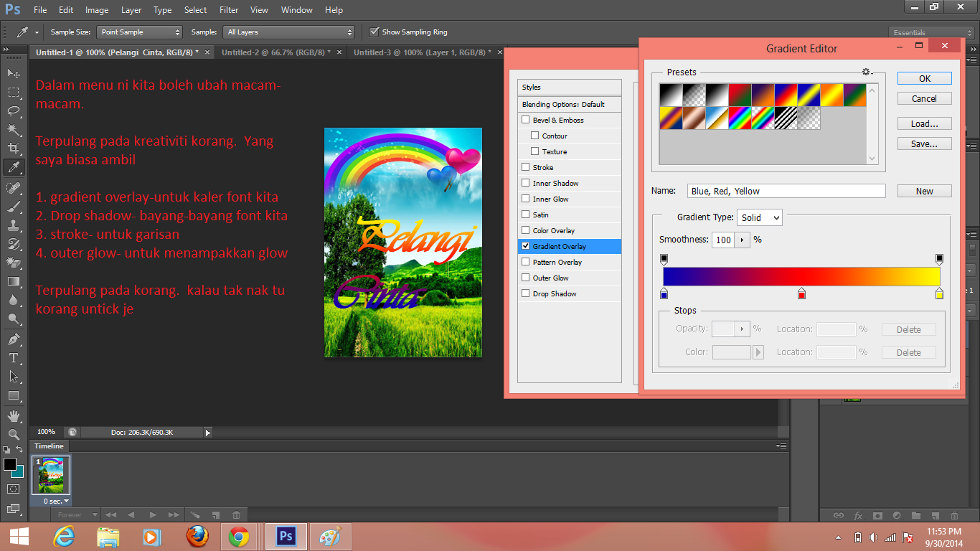Uncheck Show Sampling Ring
Image resolution: width=980 pixels, height=551 pixels.
click(x=374, y=32)
